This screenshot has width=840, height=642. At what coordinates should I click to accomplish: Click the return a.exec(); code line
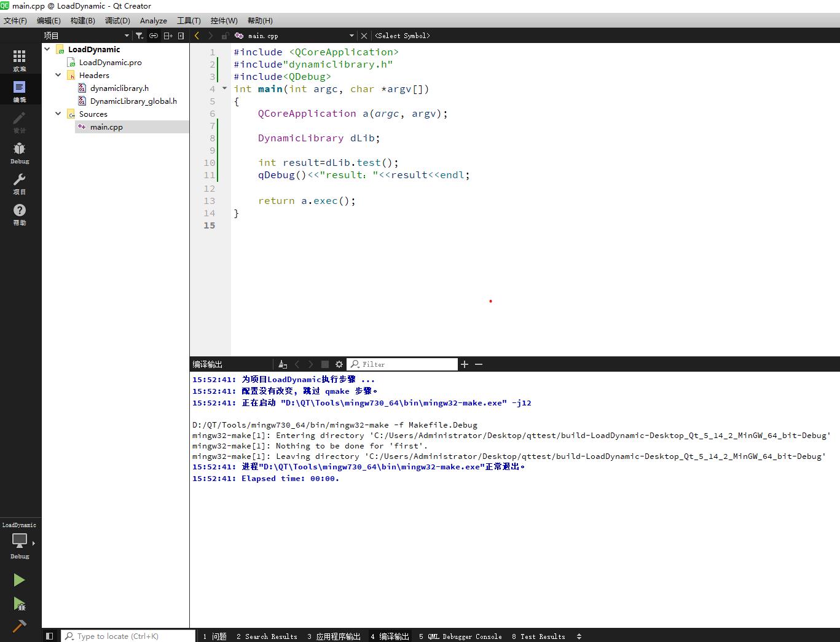pos(307,200)
